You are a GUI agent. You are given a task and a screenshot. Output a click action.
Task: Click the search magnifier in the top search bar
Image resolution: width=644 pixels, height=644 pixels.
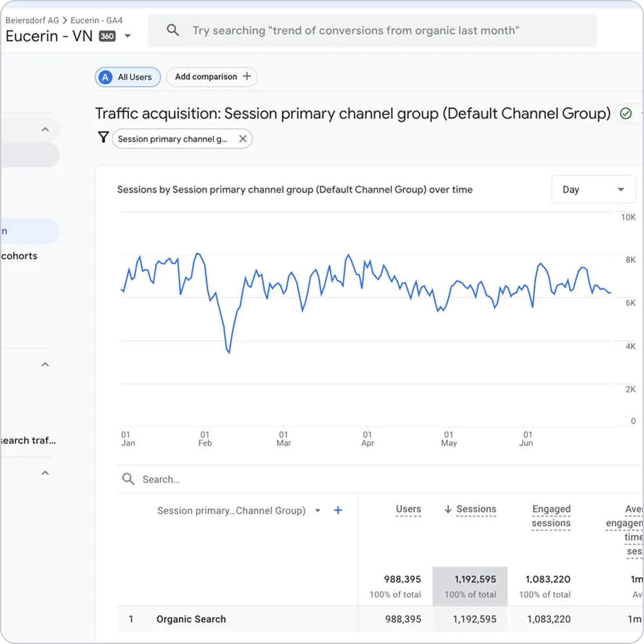[173, 30]
